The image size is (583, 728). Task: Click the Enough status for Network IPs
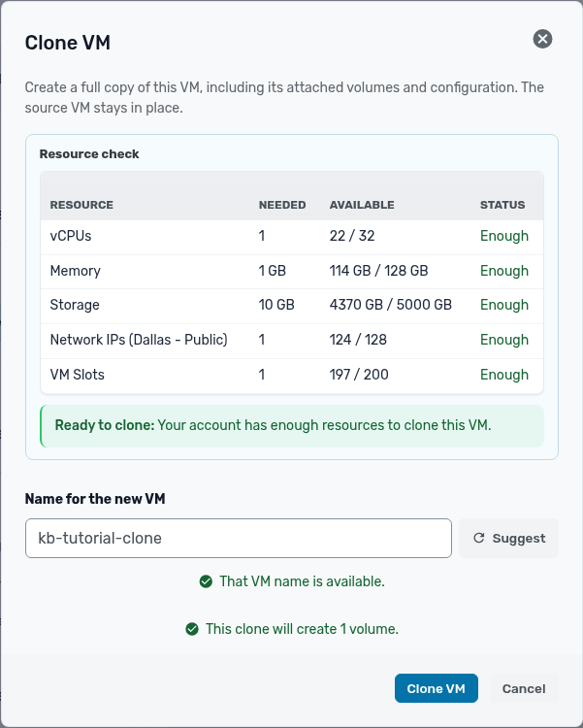pyautogui.click(x=504, y=340)
